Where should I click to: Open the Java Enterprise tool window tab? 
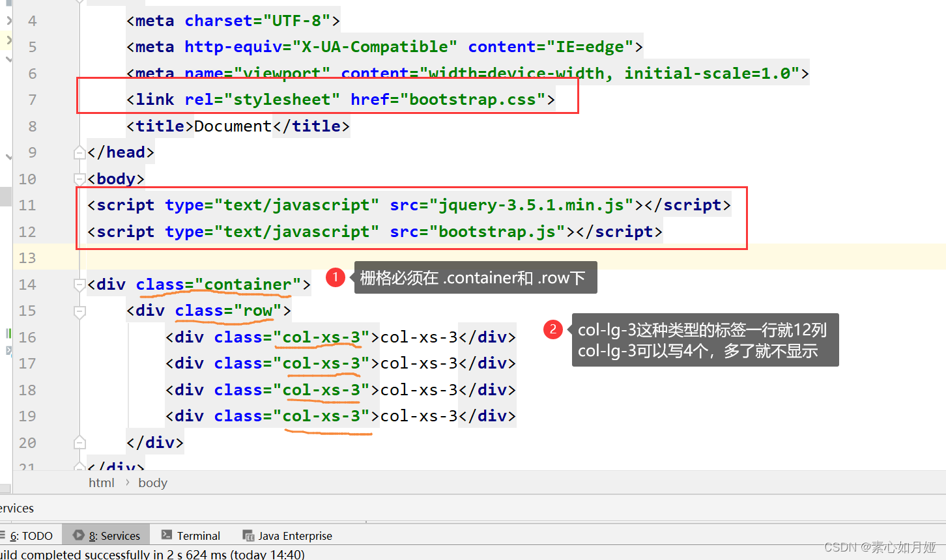tap(287, 535)
